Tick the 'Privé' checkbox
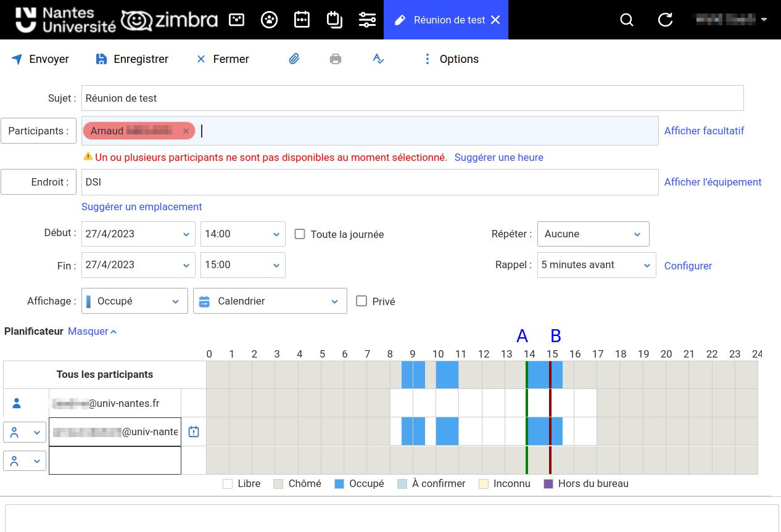The width and height of the screenshot is (781, 532). coord(362,301)
